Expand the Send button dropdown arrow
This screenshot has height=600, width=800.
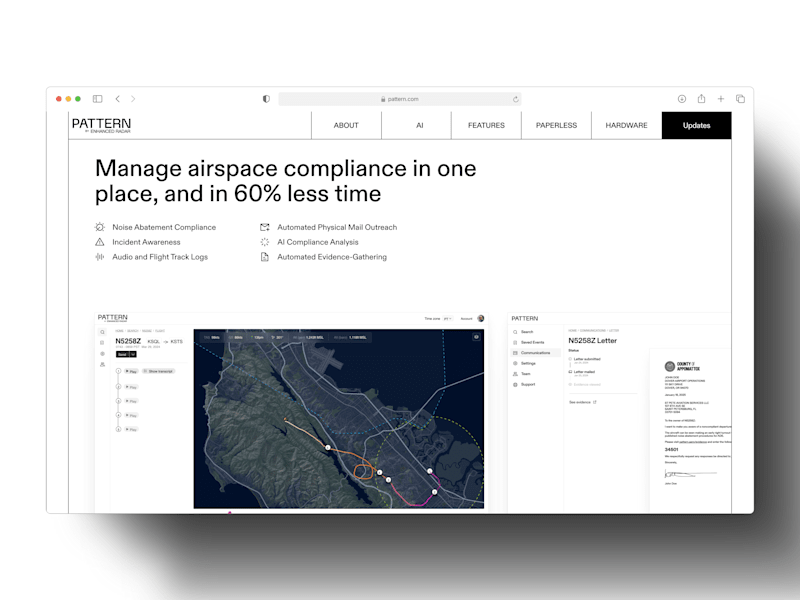pyautogui.click(x=133, y=354)
